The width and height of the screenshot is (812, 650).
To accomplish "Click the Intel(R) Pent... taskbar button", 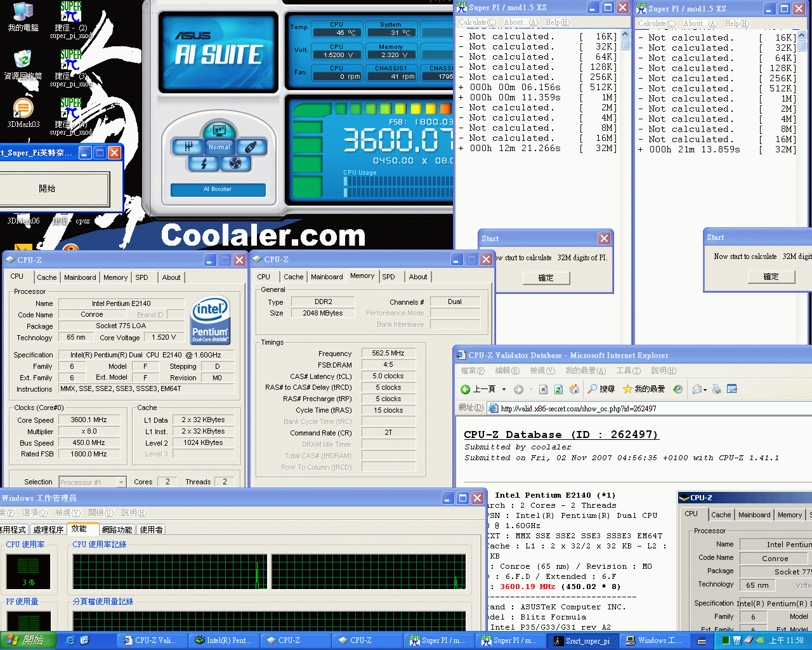I will point(223,640).
